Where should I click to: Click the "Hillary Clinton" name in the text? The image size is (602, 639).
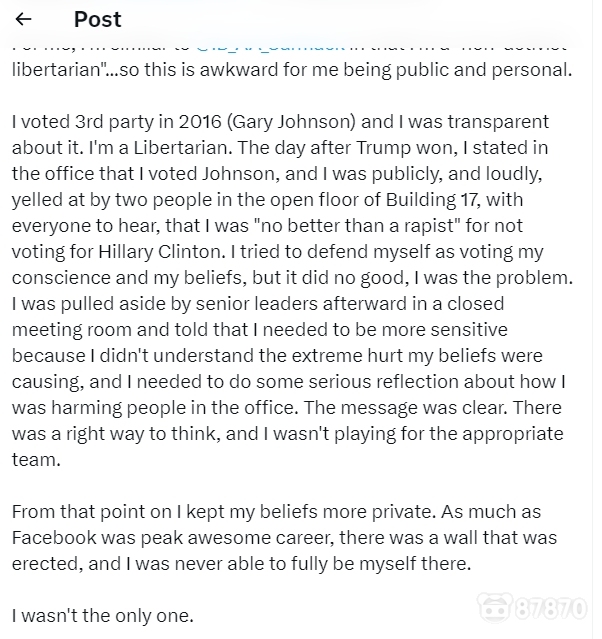click(x=161, y=252)
